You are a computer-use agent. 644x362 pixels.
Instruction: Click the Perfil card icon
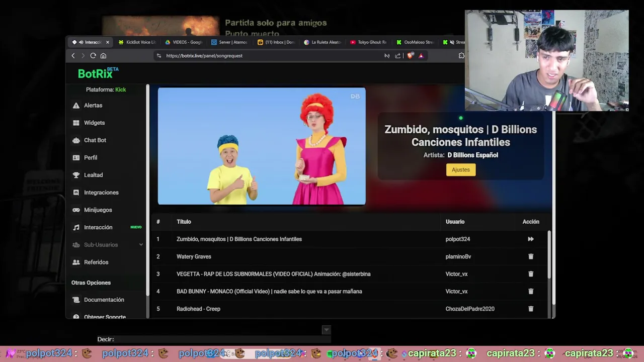click(76, 157)
